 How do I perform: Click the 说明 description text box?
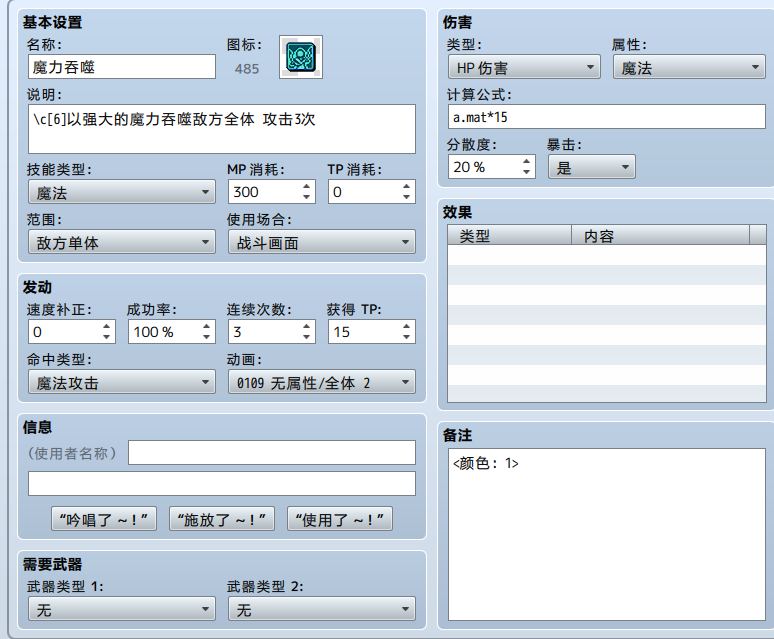point(222,129)
